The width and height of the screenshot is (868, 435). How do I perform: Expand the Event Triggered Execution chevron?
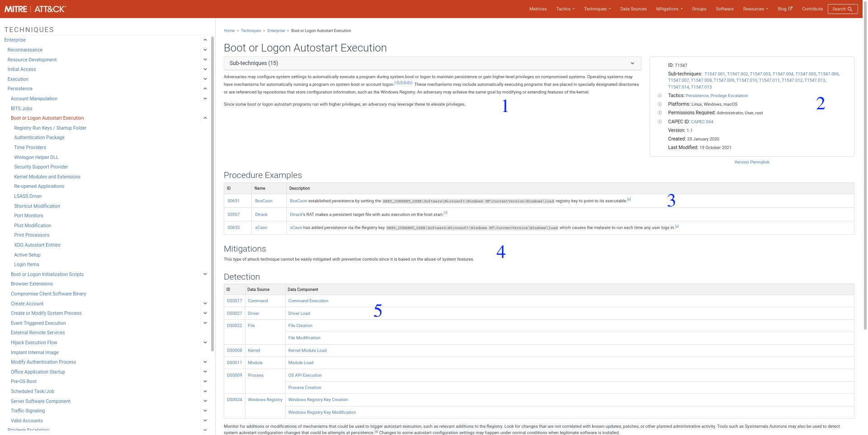point(205,323)
